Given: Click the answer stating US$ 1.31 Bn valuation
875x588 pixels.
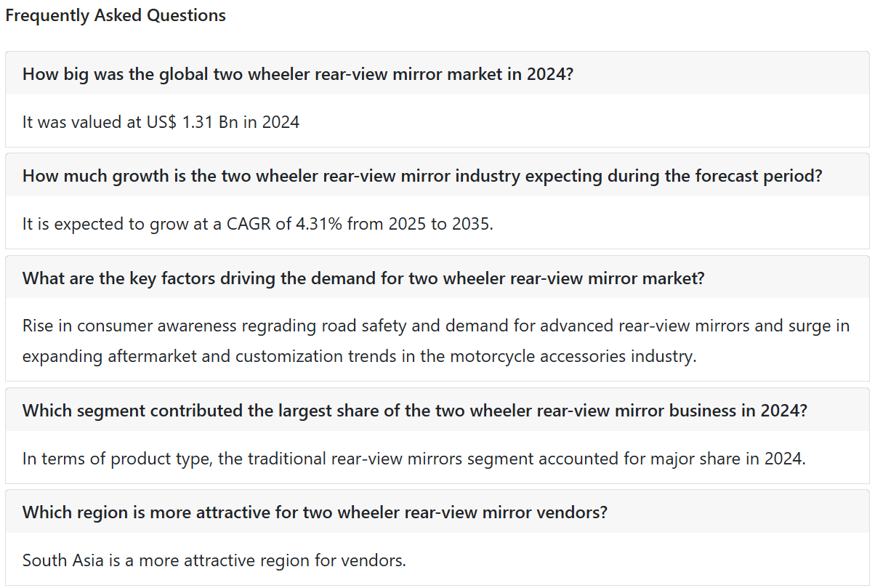Looking at the screenshot, I should pyautogui.click(x=161, y=122).
